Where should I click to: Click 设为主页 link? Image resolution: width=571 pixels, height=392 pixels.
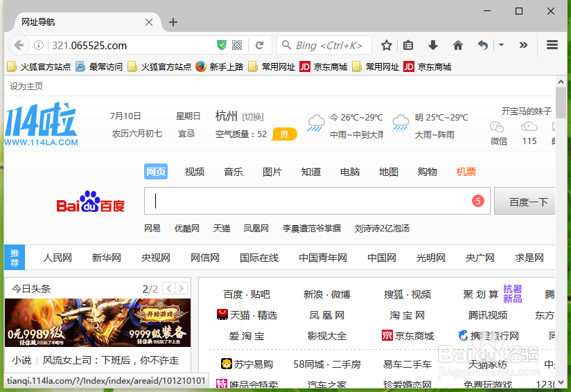tap(26, 87)
